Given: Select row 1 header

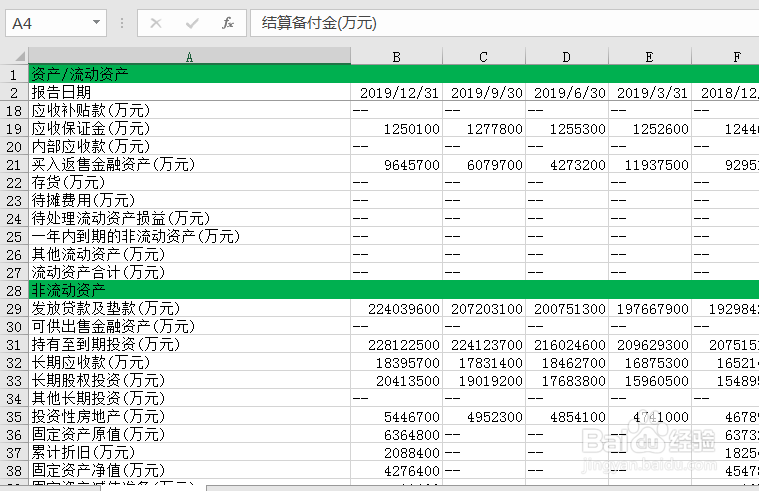Looking at the screenshot, I should [x=14, y=74].
